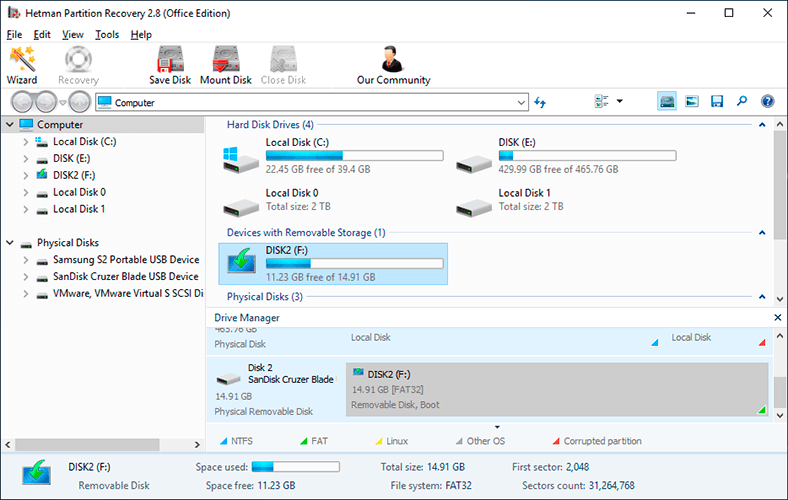
Task: Launch the Wizard tool
Action: point(22,65)
